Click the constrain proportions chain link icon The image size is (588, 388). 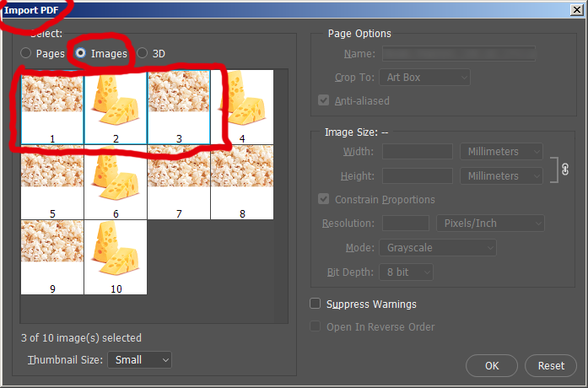[x=565, y=168]
